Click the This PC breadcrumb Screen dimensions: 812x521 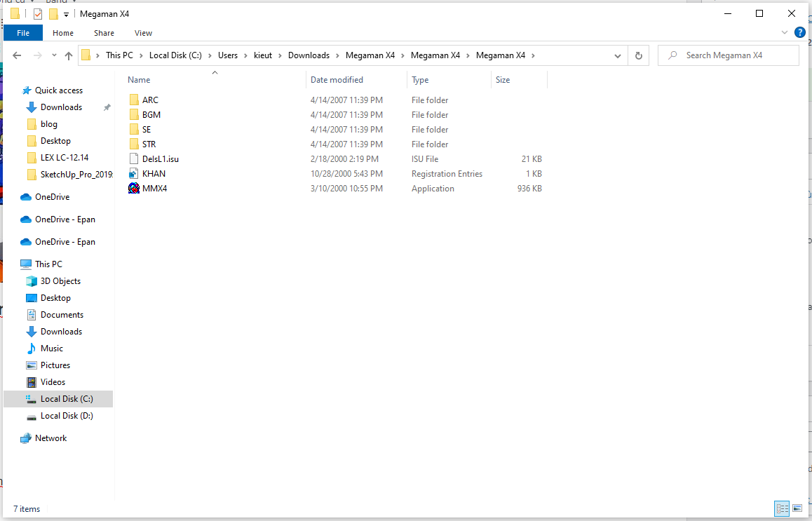[120, 55]
